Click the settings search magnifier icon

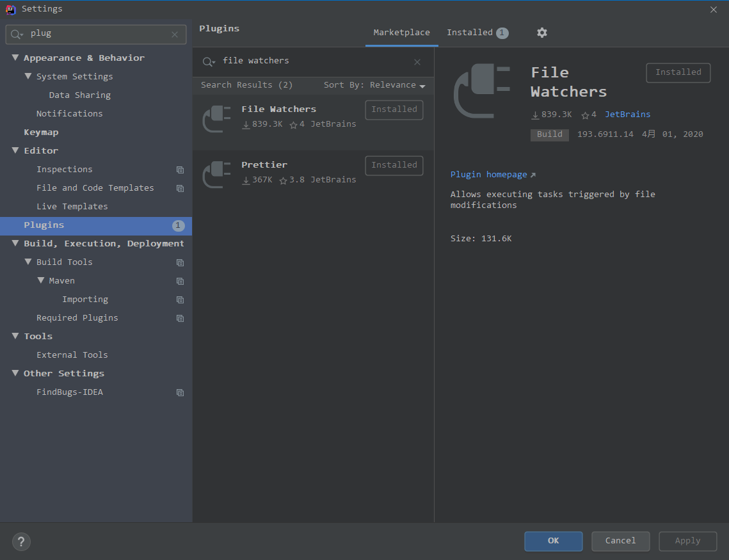click(17, 35)
